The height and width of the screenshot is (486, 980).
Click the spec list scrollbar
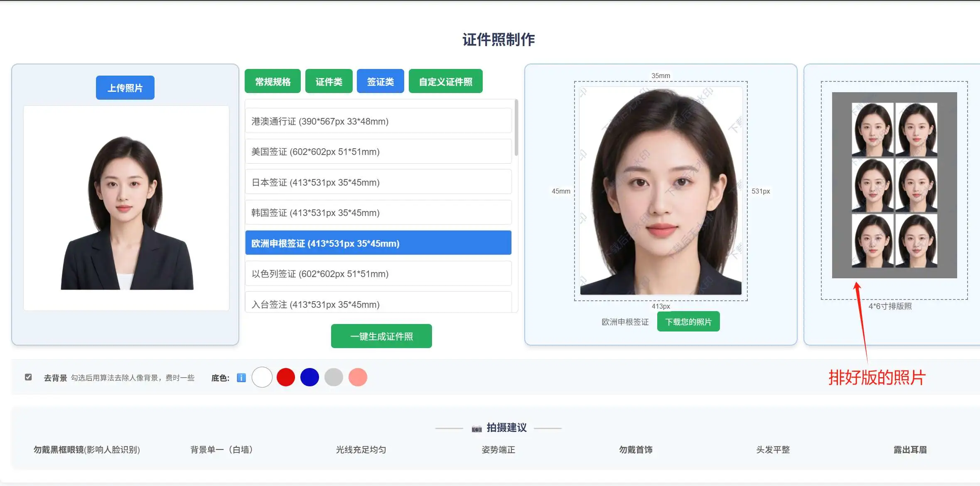point(516,127)
